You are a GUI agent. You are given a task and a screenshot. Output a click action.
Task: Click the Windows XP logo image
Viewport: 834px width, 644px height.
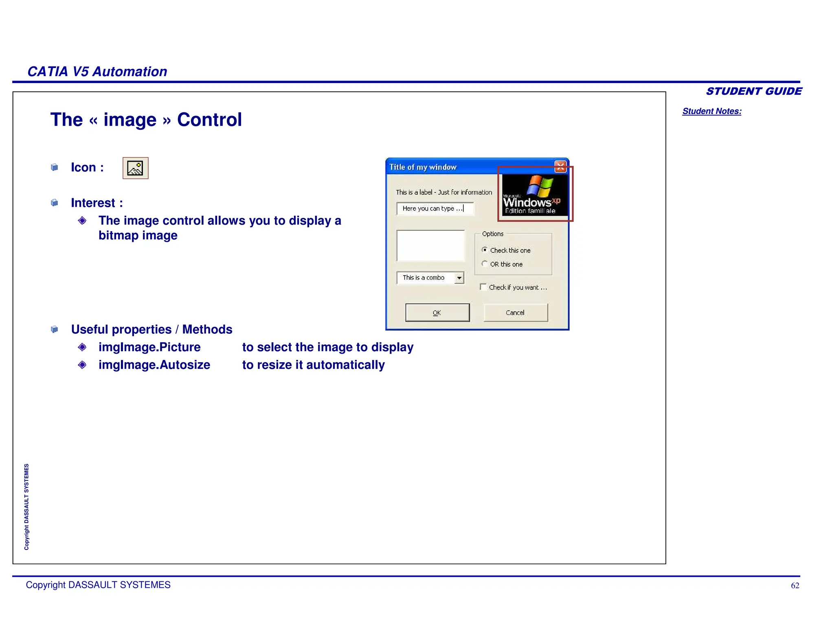tap(535, 195)
